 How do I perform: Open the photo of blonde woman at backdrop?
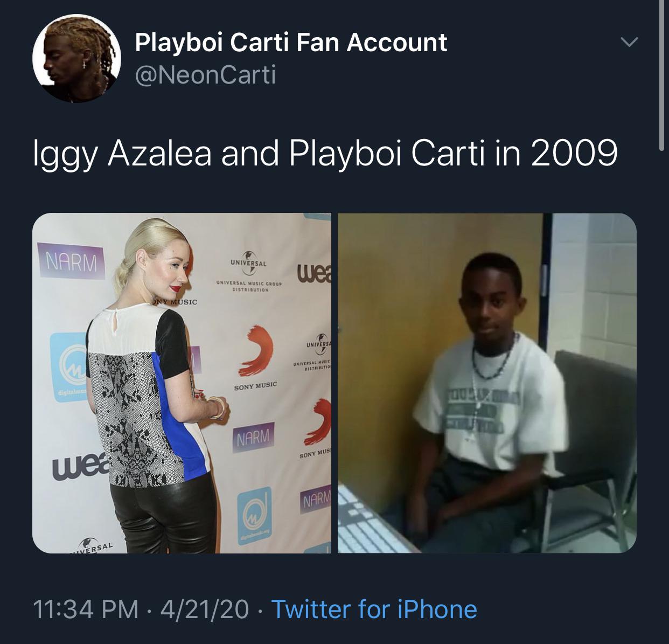182,383
